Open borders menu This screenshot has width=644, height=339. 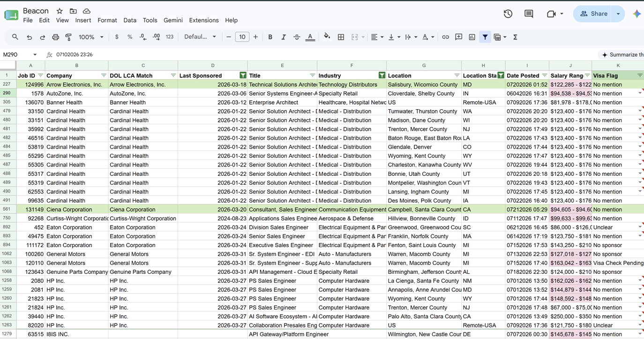pyautogui.click(x=341, y=37)
